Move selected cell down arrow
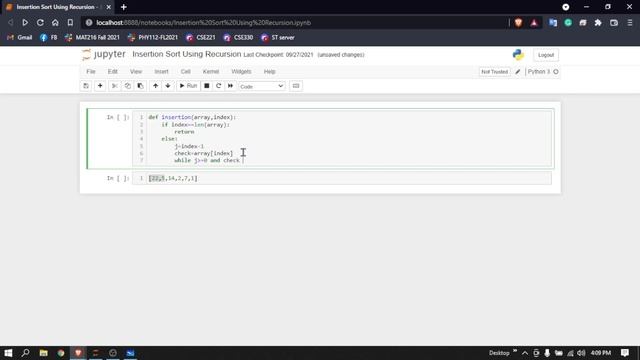This screenshot has height=360, width=640. tap(168, 86)
